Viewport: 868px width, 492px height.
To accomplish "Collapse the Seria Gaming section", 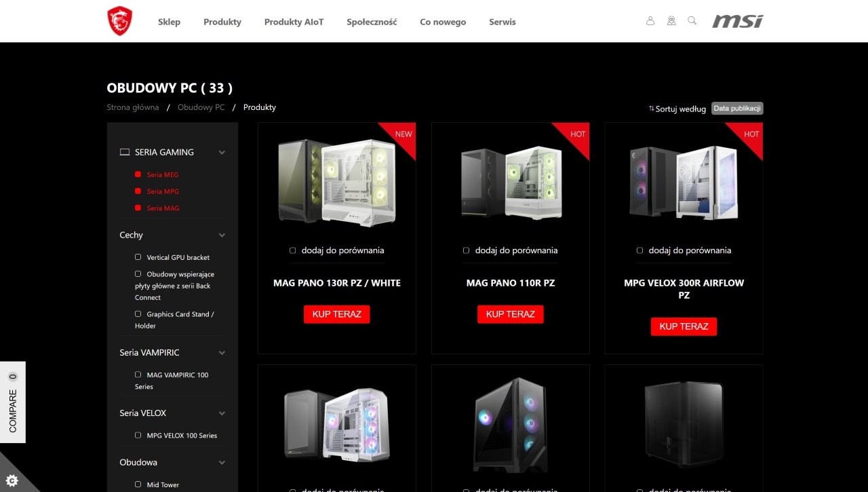I will [x=222, y=153].
